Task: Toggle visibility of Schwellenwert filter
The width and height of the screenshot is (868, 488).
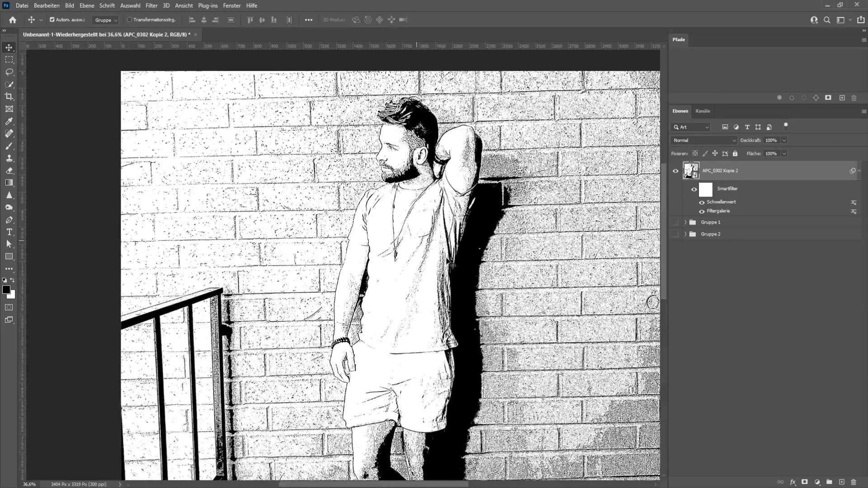Action: (702, 202)
